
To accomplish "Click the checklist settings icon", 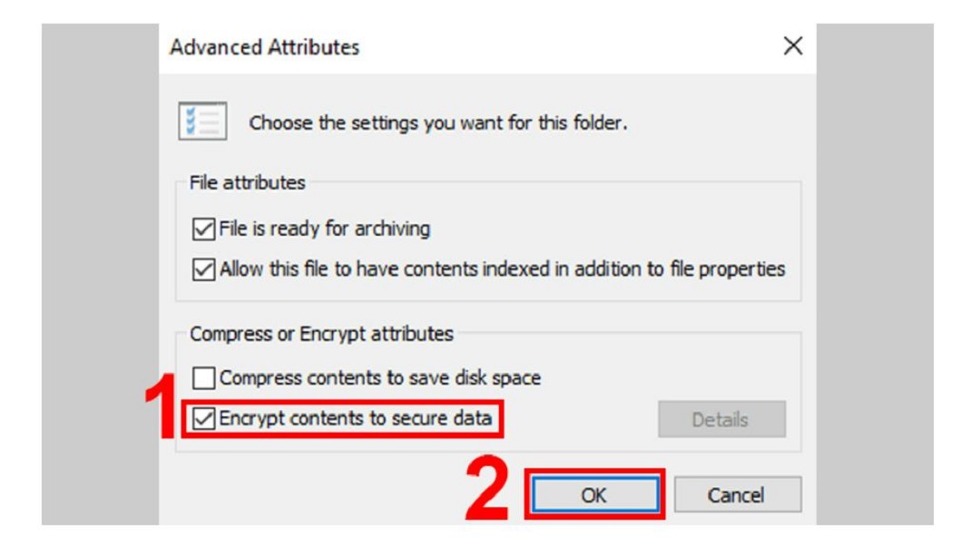I will (x=202, y=121).
